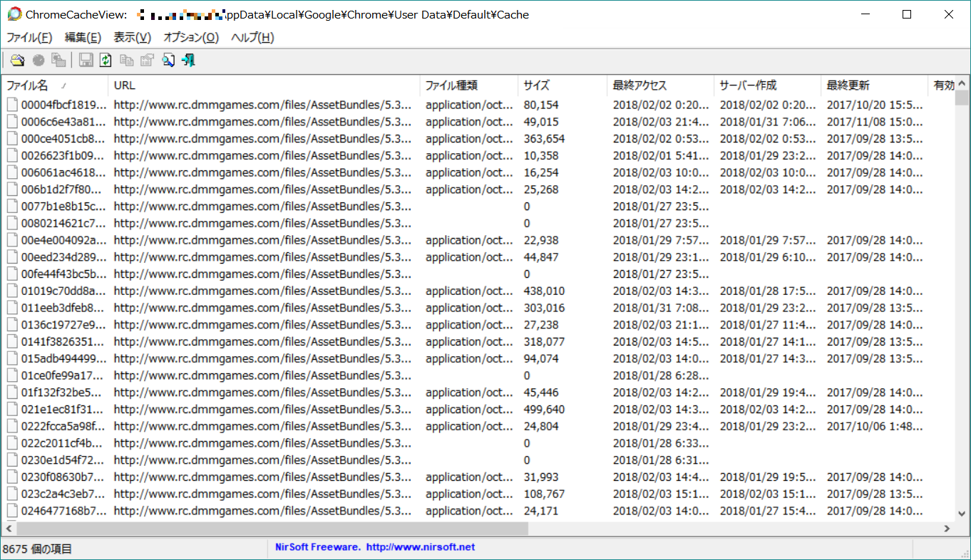Click the file icon of row 022c2011cf4b
Image resolution: width=971 pixels, height=560 pixels.
tap(12, 443)
